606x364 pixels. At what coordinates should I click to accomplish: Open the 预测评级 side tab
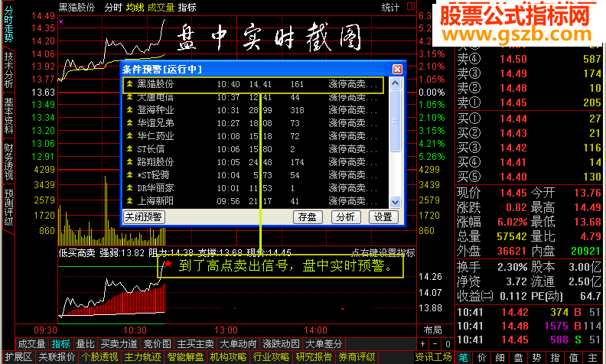(x=8, y=207)
